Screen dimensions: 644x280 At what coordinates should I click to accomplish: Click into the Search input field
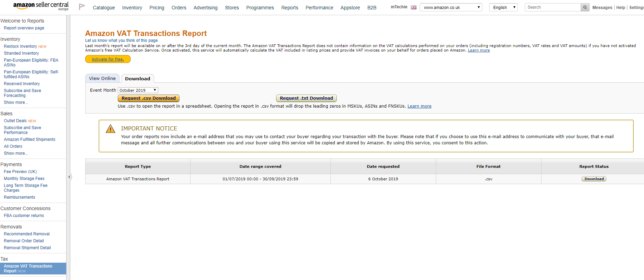coord(553,7)
